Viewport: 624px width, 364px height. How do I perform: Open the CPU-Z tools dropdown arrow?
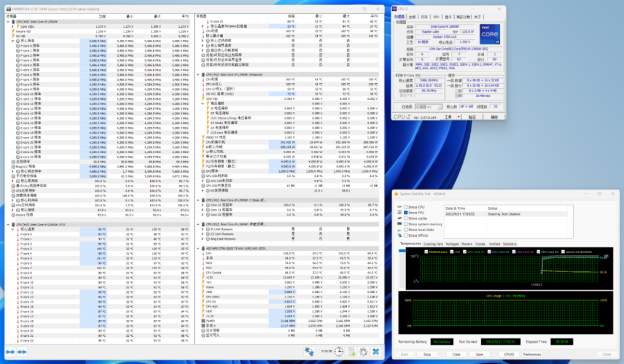pyautogui.click(x=459, y=117)
